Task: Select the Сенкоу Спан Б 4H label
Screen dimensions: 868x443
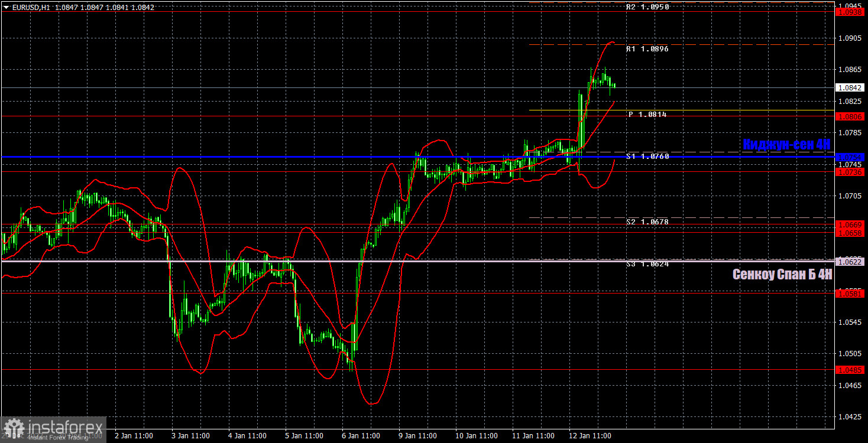Action: pyautogui.click(x=782, y=274)
